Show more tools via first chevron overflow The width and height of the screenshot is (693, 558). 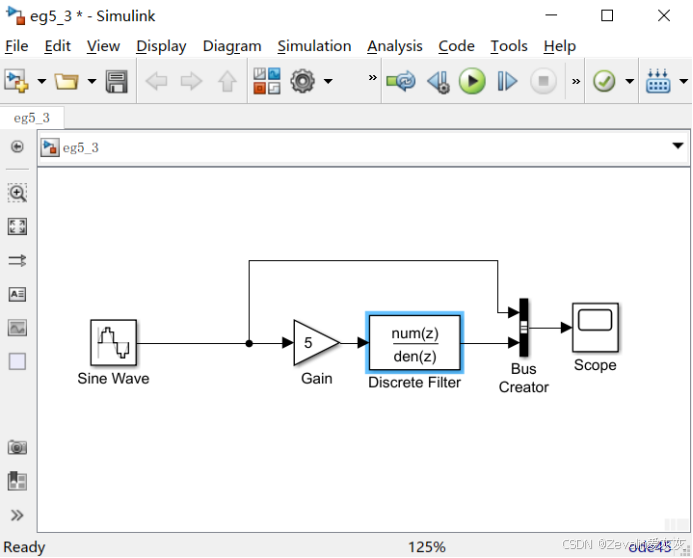[x=373, y=78]
